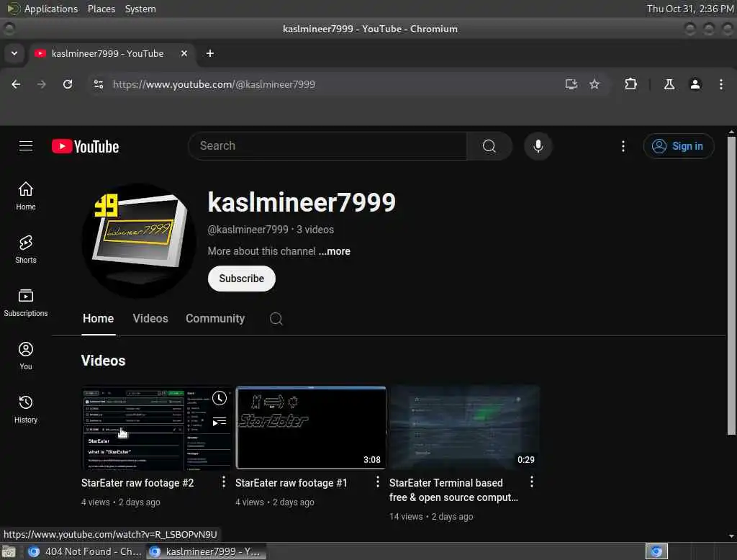Open options for StarEater raw footage #1
Viewport: 737px width, 560px height.
click(x=377, y=482)
